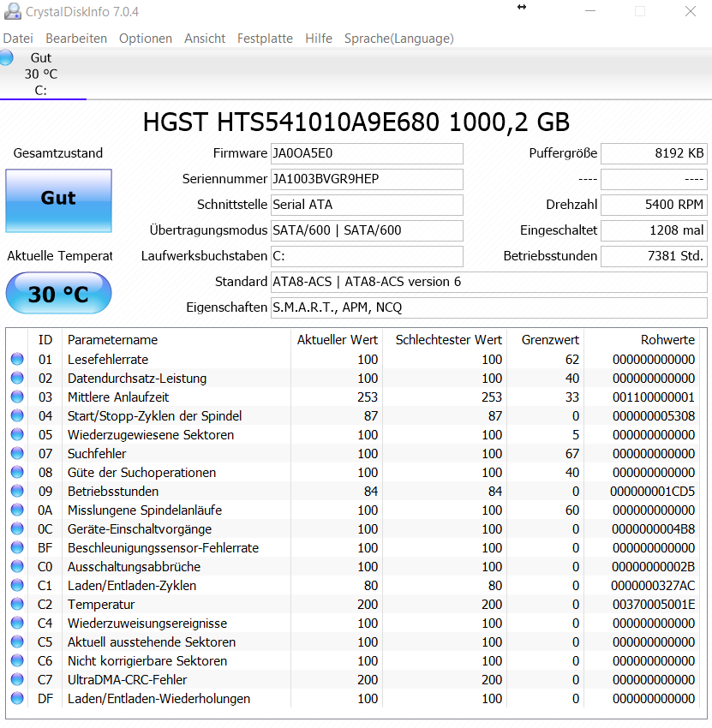
Task: Select raw value 000000001CD5
Action: click(x=653, y=492)
